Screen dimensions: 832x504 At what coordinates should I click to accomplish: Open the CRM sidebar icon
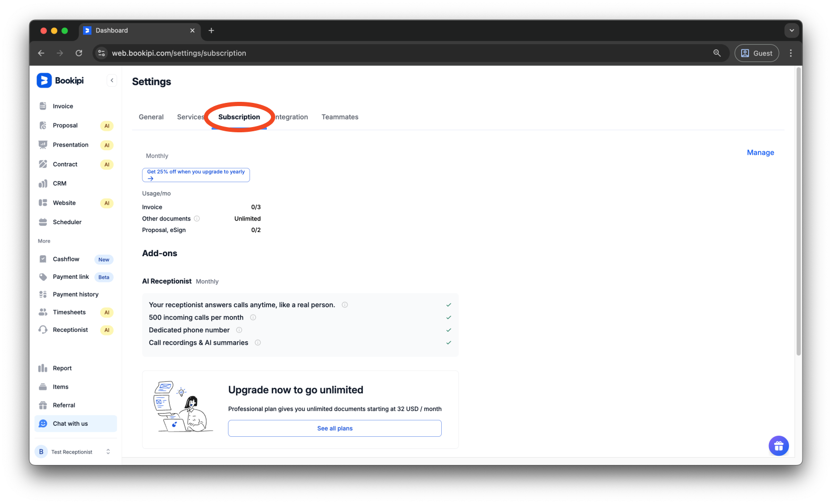43,184
